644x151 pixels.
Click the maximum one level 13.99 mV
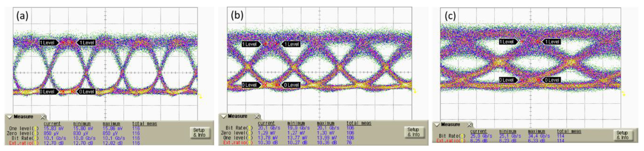[x=327, y=138]
